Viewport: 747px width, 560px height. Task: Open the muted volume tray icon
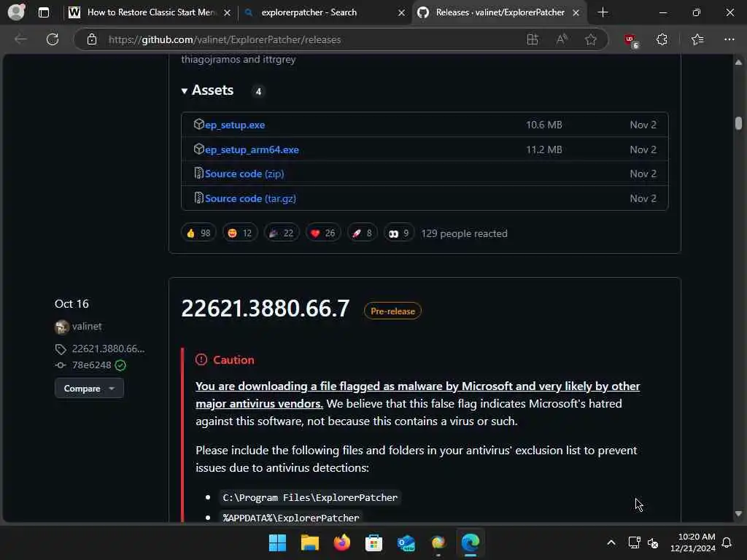tap(653, 542)
